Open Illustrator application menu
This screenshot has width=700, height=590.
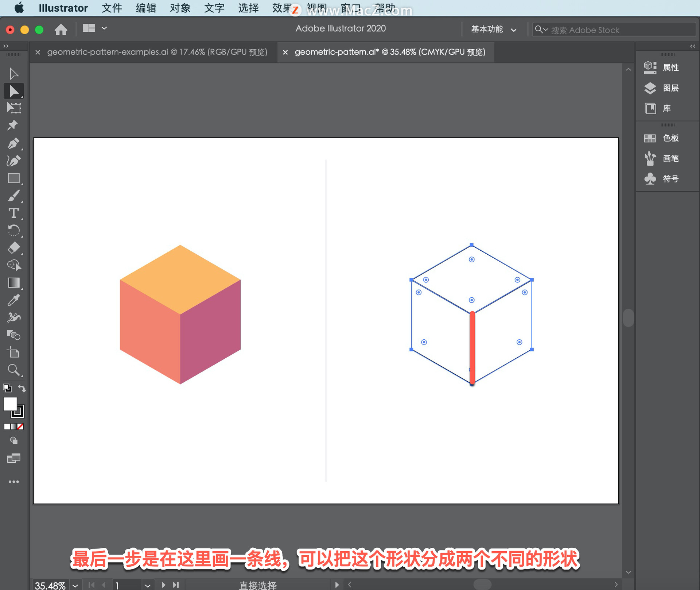[x=63, y=8]
